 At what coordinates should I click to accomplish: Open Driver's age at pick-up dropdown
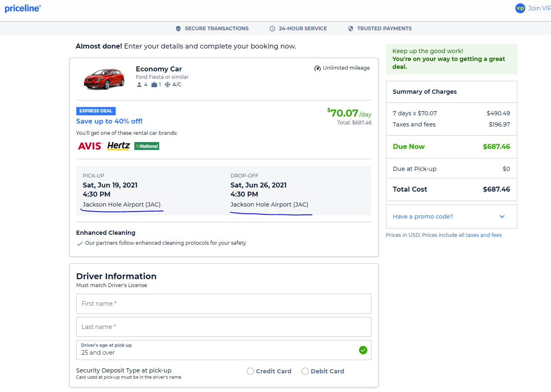click(223, 350)
